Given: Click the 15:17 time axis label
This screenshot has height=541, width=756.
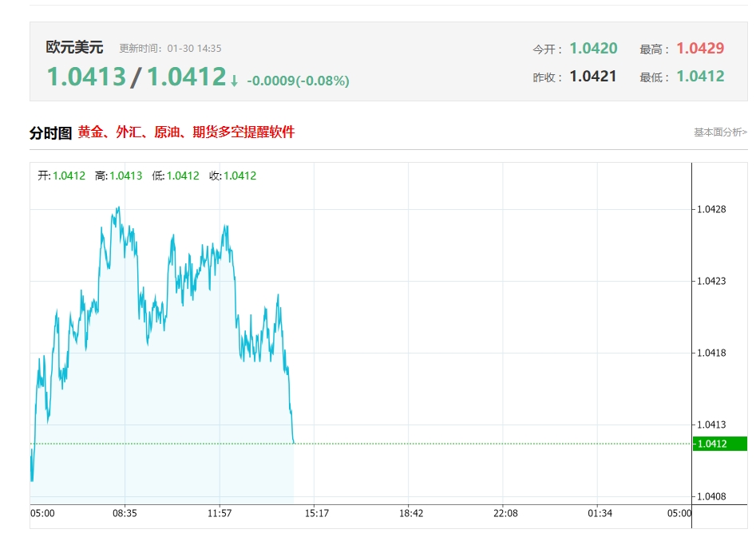Looking at the screenshot, I should point(317,514).
